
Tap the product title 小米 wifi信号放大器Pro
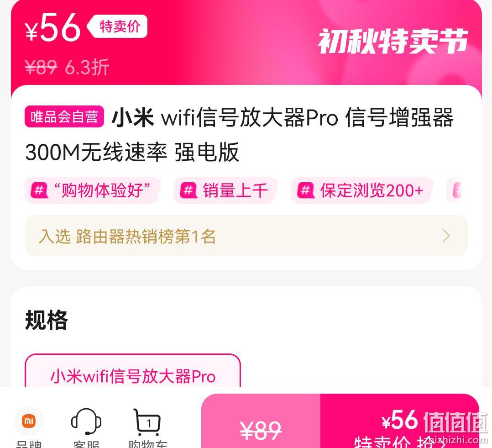239,135
